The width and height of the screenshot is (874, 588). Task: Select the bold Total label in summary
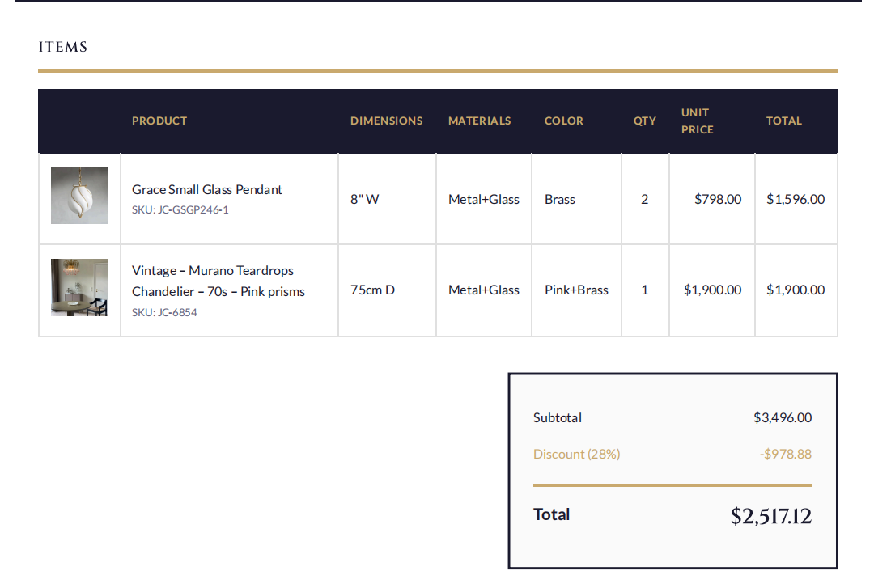point(551,514)
